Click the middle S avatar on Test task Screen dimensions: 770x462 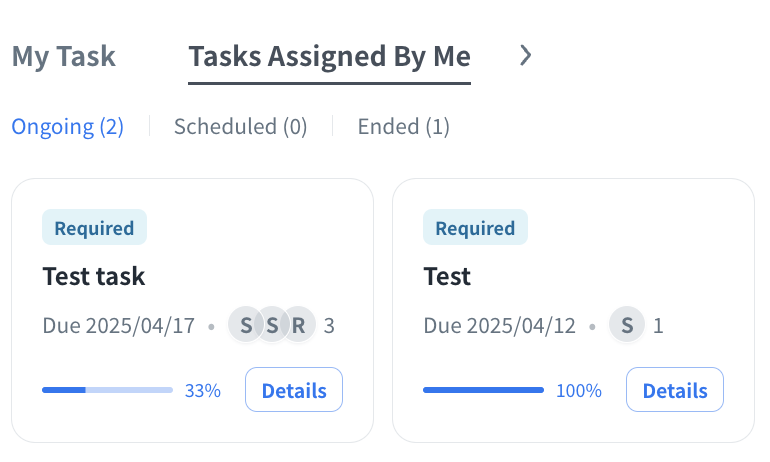tap(271, 325)
